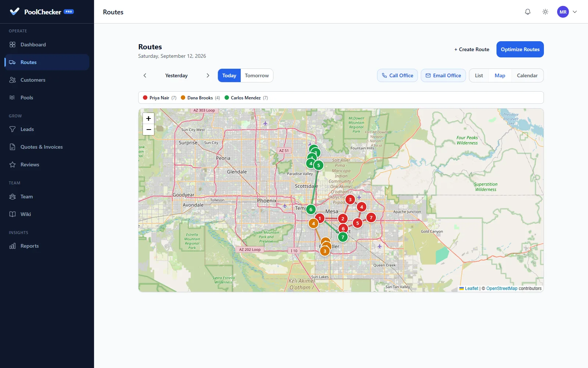
Task: Open the Routes sidebar item
Action: pyautogui.click(x=47, y=62)
